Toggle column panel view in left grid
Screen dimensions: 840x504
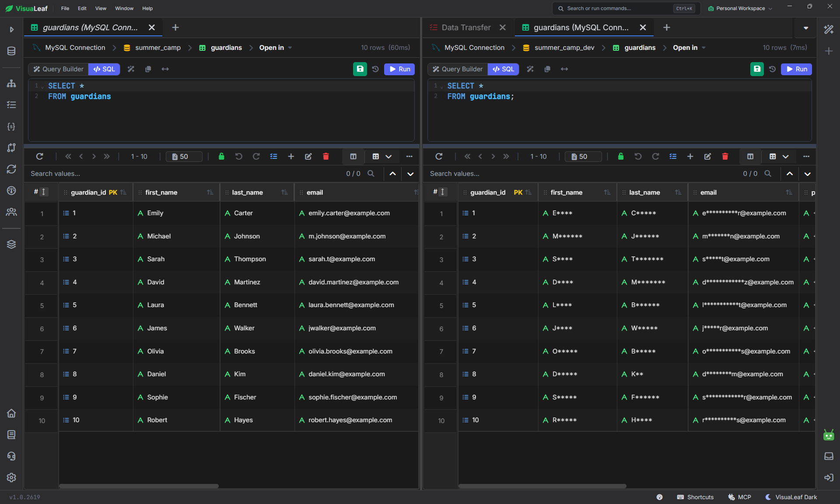353,156
